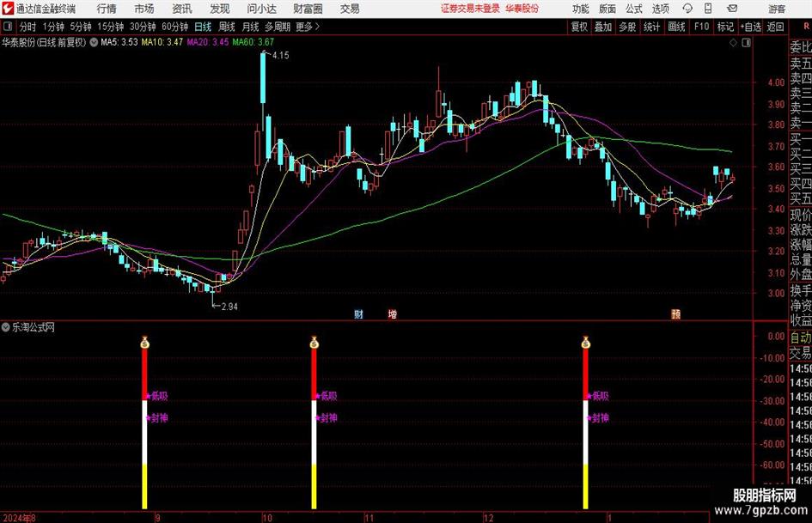Screen dimensions: 812x523
Task: Click the 多股 multi-stock button
Action: pos(627,27)
